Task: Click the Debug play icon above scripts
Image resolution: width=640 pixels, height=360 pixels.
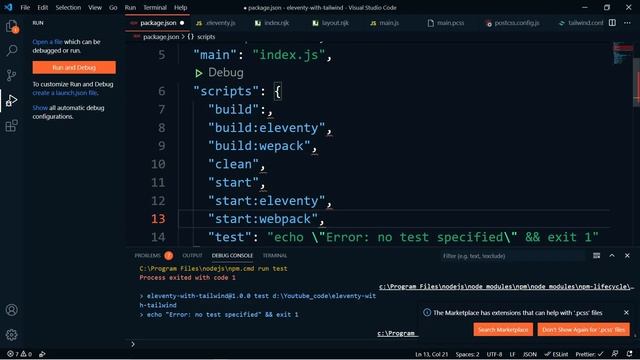Action: [x=198, y=73]
